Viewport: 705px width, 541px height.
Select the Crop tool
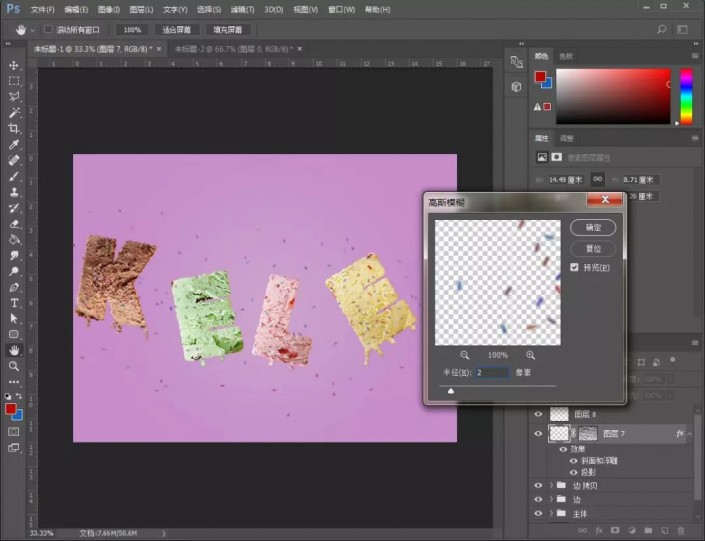pos(14,128)
